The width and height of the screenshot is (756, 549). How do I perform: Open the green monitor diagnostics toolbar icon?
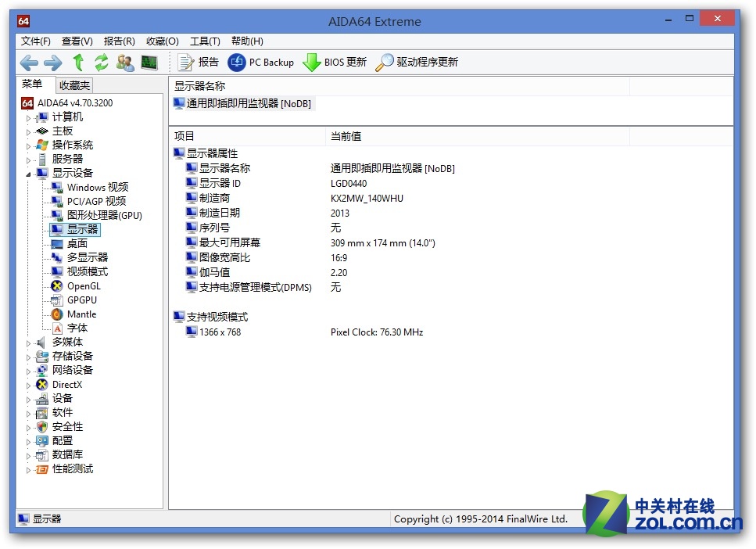click(x=149, y=63)
